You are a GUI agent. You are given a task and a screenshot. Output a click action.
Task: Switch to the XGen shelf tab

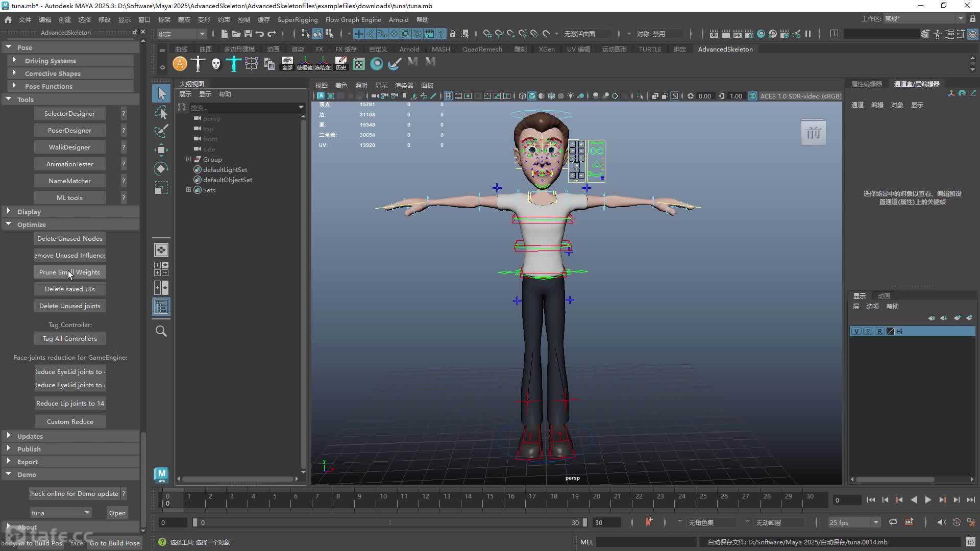tap(546, 49)
